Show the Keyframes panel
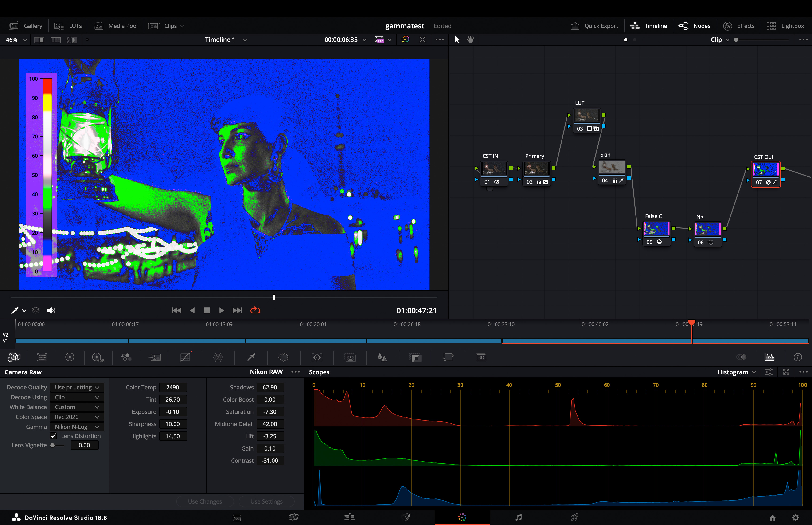Screen dimensions: 812x525 pyautogui.click(x=742, y=357)
